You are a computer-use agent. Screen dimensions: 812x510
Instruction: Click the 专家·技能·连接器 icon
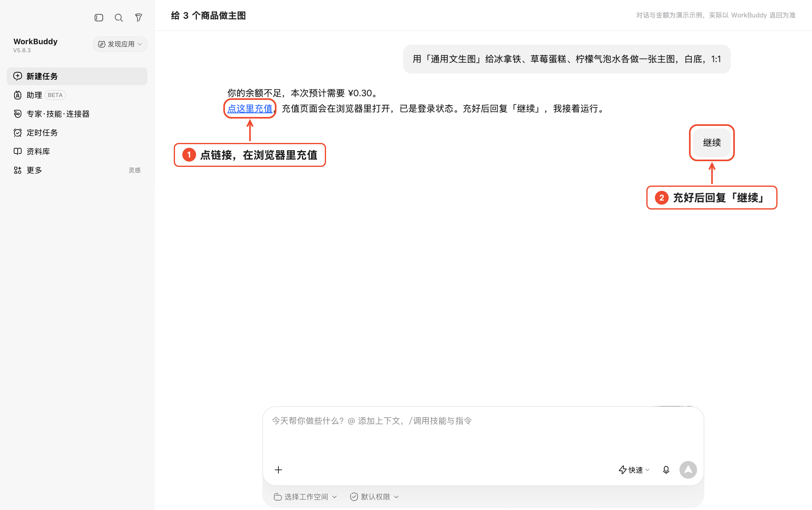[x=17, y=114]
